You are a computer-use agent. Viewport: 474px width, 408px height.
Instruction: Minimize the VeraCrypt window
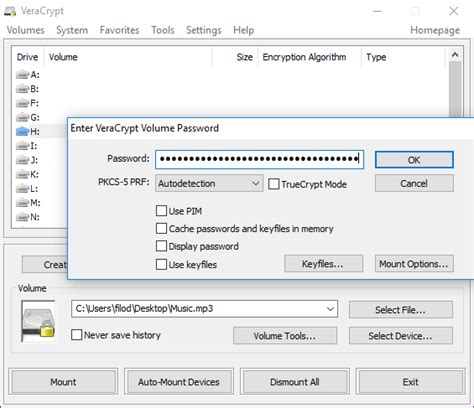pos(377,11)
